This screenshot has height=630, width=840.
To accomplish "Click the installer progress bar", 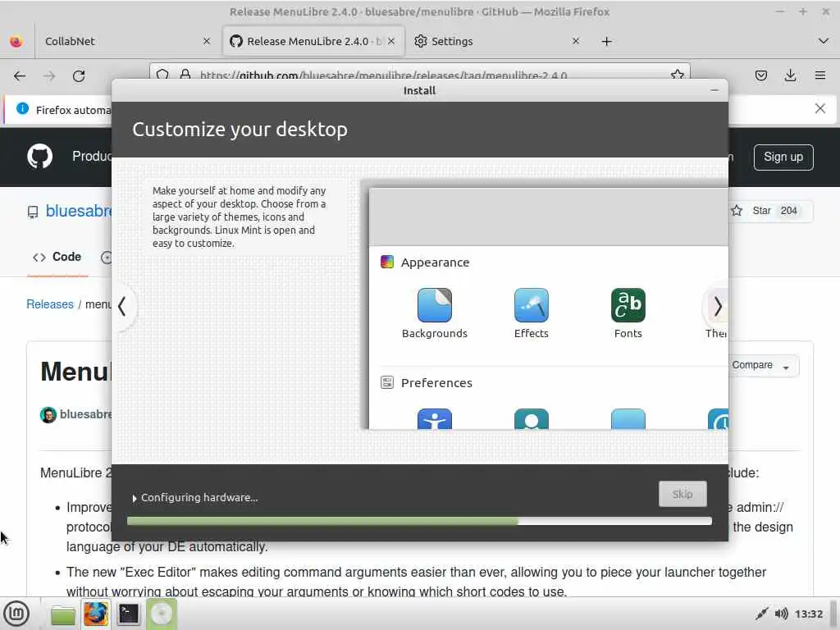I will point(419,521).
